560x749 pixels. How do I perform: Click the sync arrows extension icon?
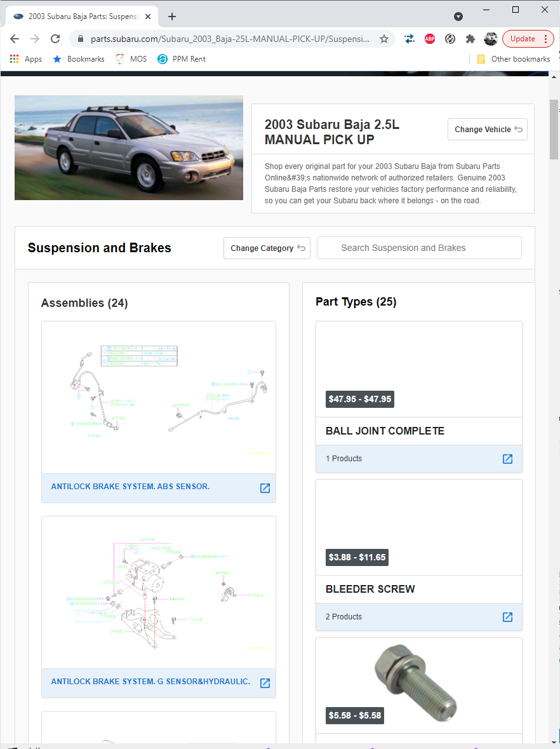(x=410, y=39)
